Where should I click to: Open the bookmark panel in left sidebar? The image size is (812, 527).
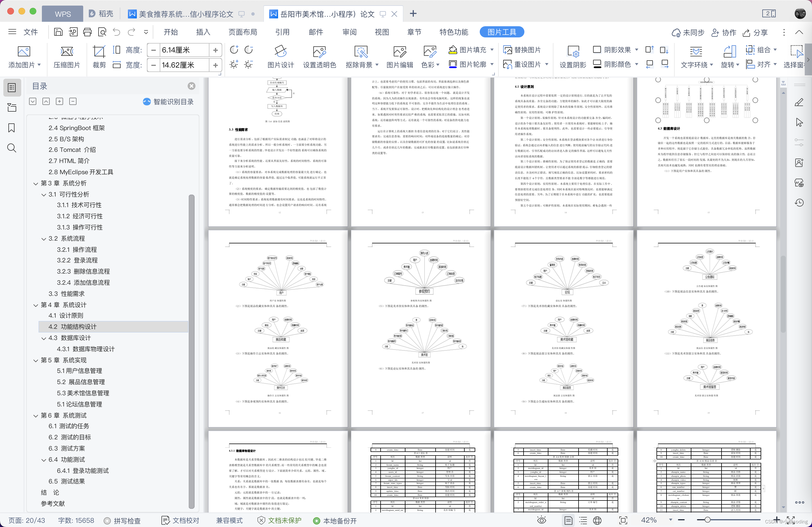12,128
